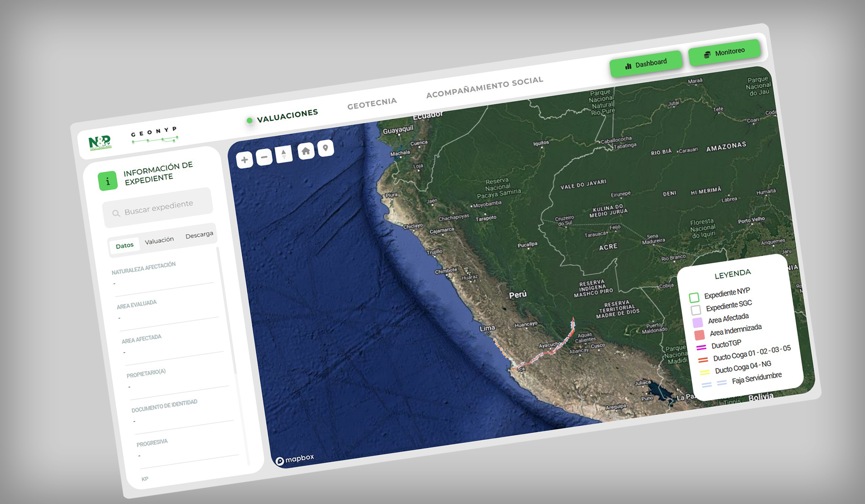Open the Descarga tab
The width and height of the screenshot is (865, 504).
click(199, 235)
